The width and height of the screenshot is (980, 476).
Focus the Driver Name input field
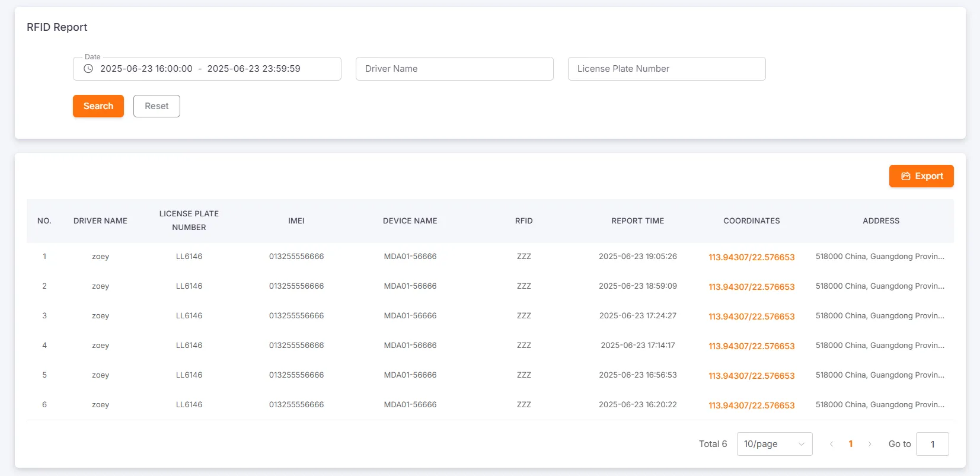point(454,69)
